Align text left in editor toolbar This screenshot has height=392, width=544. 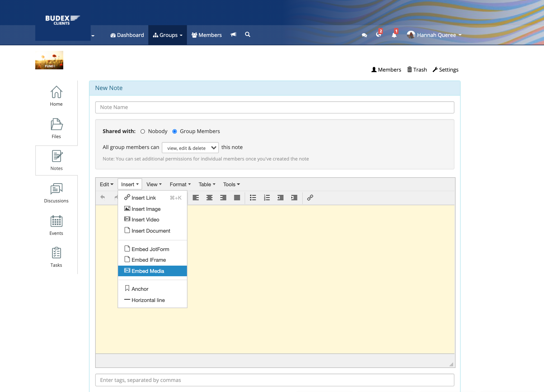196,198
